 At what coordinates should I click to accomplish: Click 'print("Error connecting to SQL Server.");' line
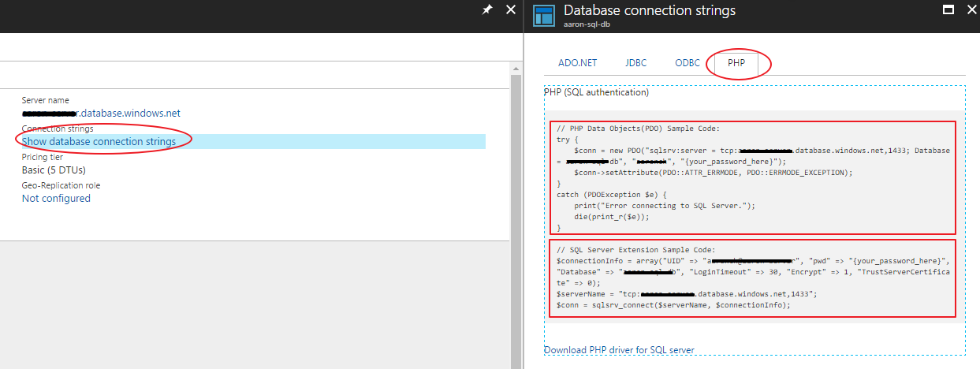coord(665,205)
